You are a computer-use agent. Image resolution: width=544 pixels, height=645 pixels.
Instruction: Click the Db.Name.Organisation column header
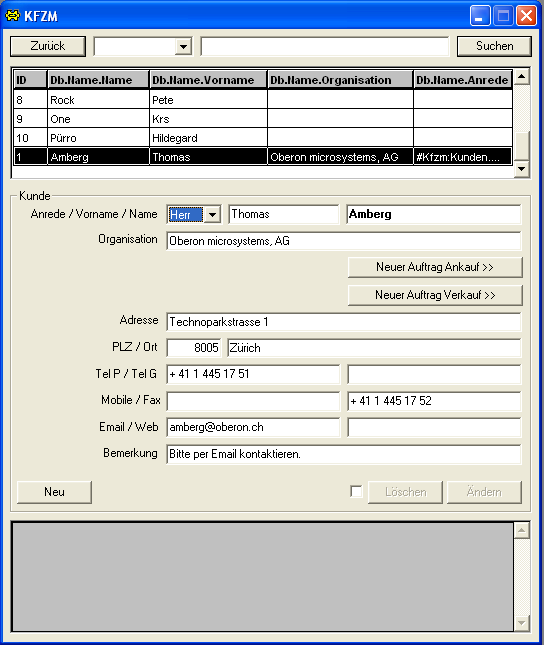click(x=340, y=80)
